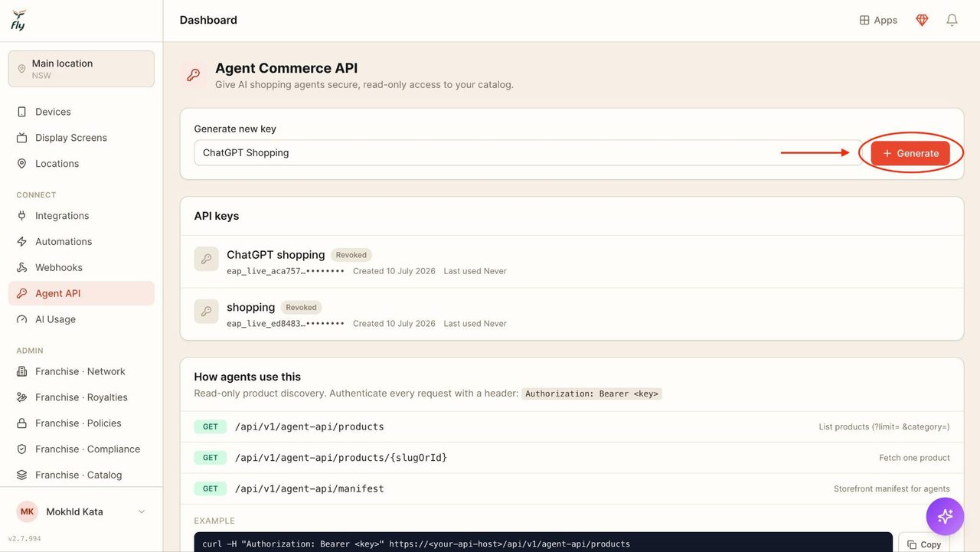Open Franchise · Royalties page

pos(81,397)
